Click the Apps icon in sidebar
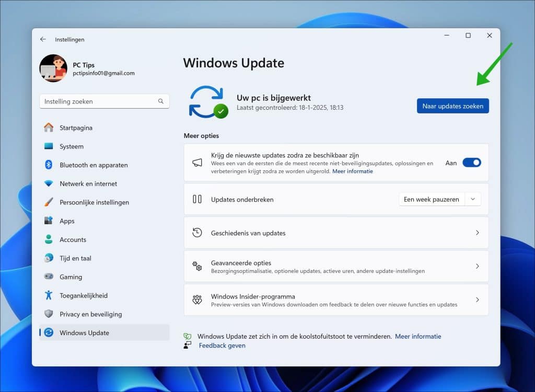 [x=49, y=221]
